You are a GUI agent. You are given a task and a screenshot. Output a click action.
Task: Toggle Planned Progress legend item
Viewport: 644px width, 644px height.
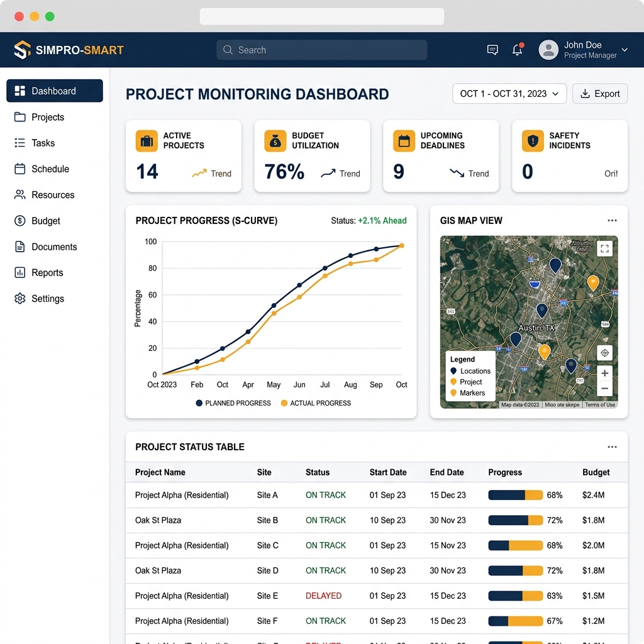tap(233, 403)
